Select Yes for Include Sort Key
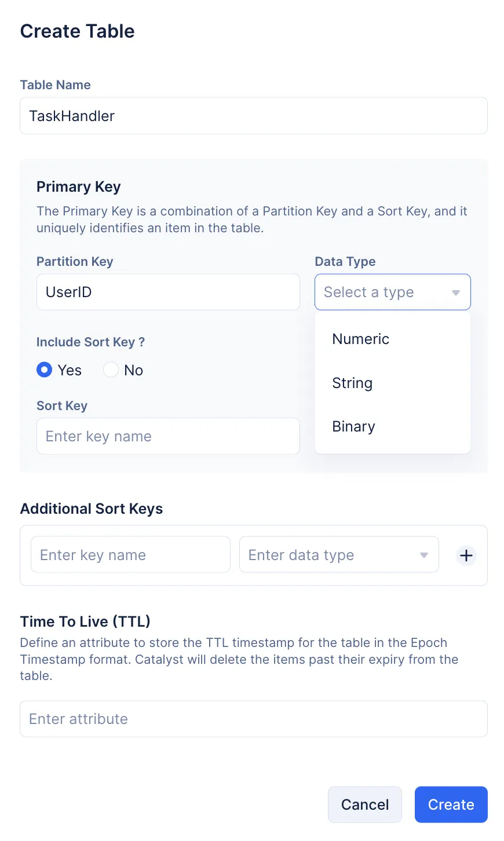Image resolution: width=504 pixels, height=841 pixels. tap(45, 370)
